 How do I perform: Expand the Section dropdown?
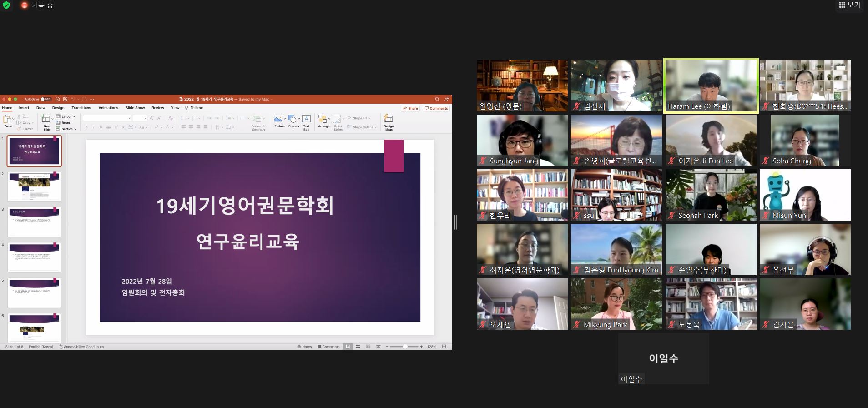[x=66, y=129]
